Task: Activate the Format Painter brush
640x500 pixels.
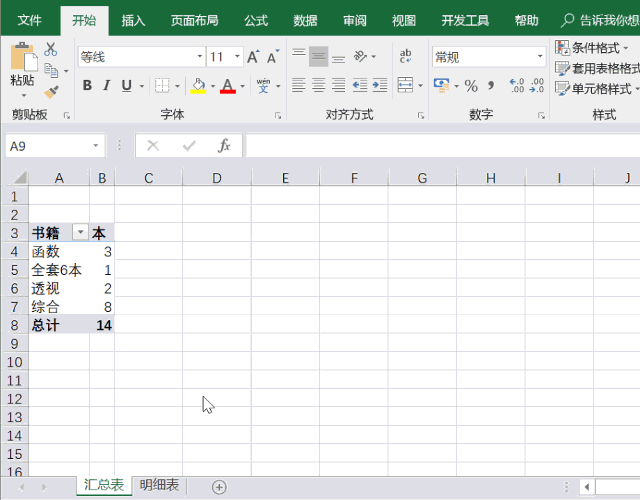Action: [51, 92]
